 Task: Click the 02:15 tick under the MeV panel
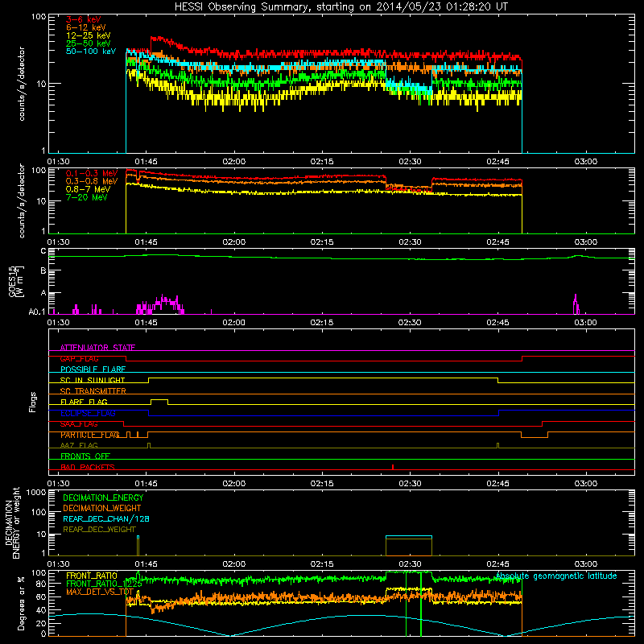tap(321, 242)
